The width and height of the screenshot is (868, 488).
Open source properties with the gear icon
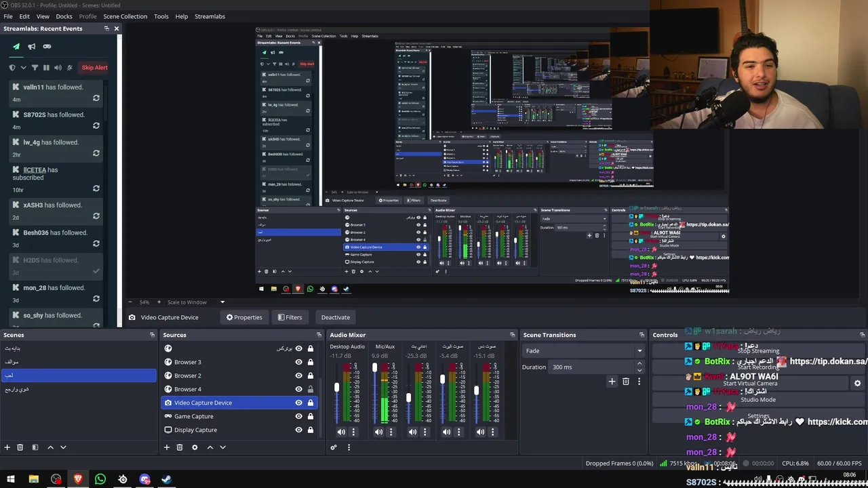[195, 447]
